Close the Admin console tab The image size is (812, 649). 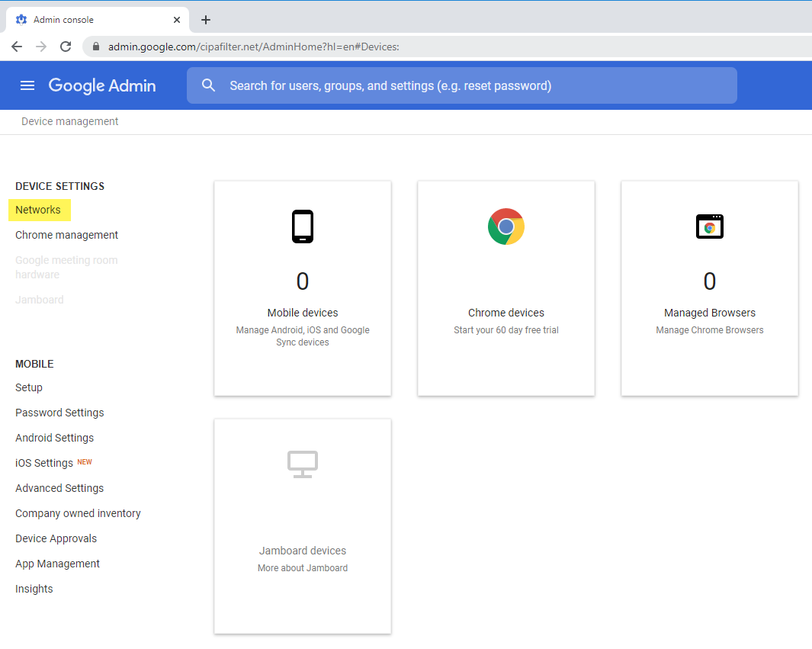(x=177, y=20)
